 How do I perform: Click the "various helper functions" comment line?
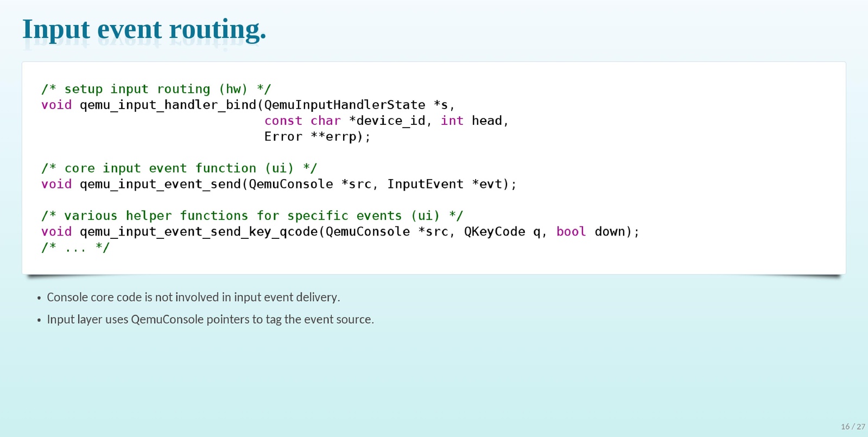coord(252,216)
